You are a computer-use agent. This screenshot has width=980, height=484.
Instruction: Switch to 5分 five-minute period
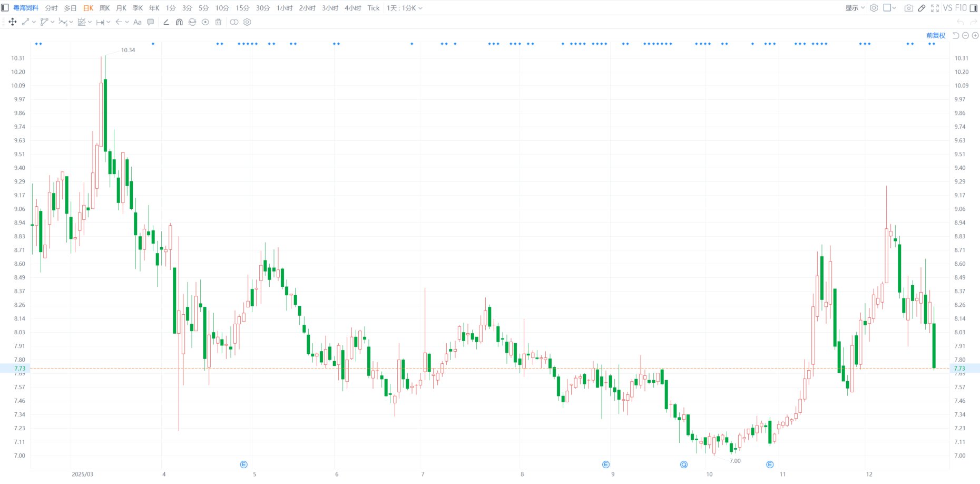(203, 8)
